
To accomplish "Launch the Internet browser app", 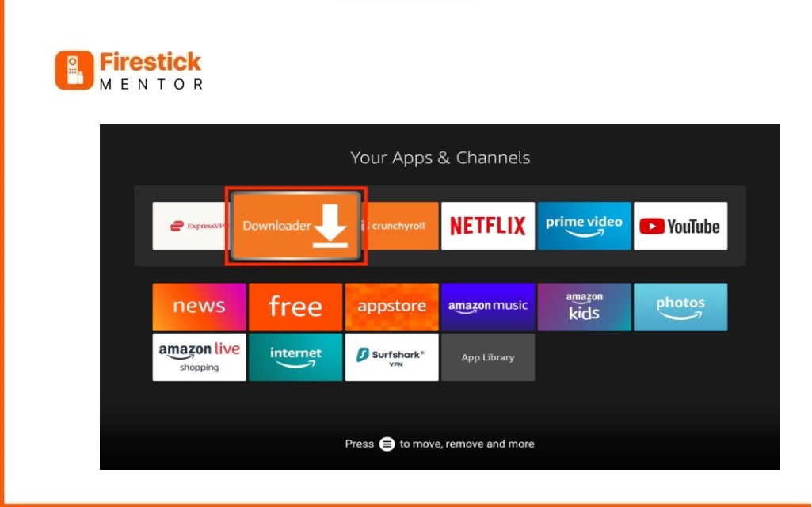I will coord(295,356).
